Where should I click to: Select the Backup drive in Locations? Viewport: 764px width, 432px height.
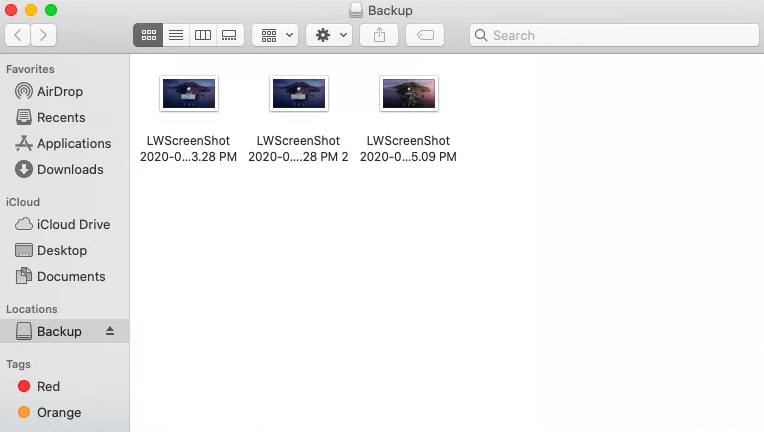pyautogui.click(x=64, y=331)
